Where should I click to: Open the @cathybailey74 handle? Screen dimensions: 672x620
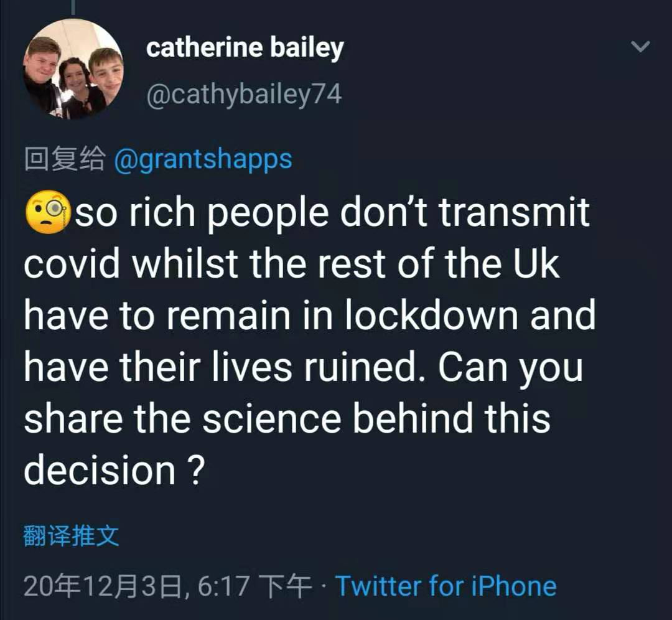point(243,95)
